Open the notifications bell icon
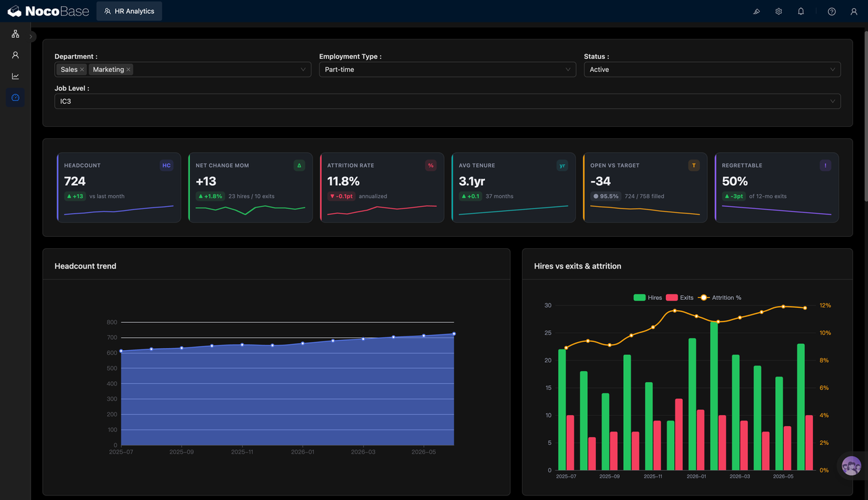This screenshot has width=868, height=500. (x=801, y=12)
